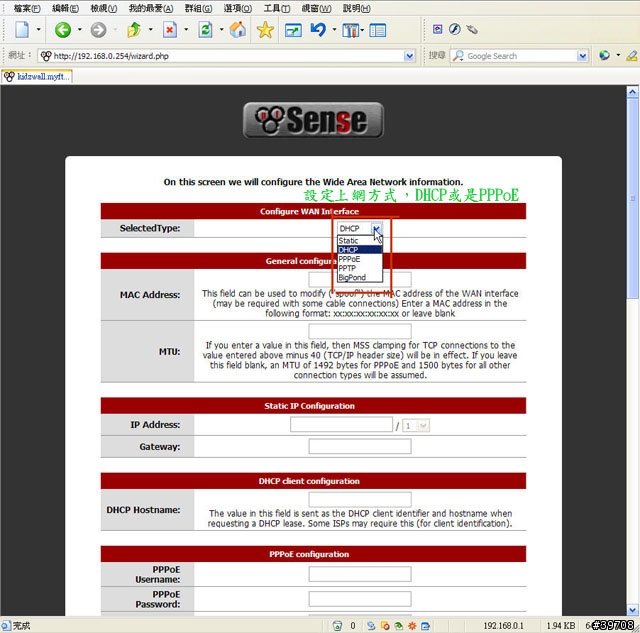Click the highlighter pen icon at toolbar end
The image size is (640, 633).
pyautogui.click(x=632, y=55)
